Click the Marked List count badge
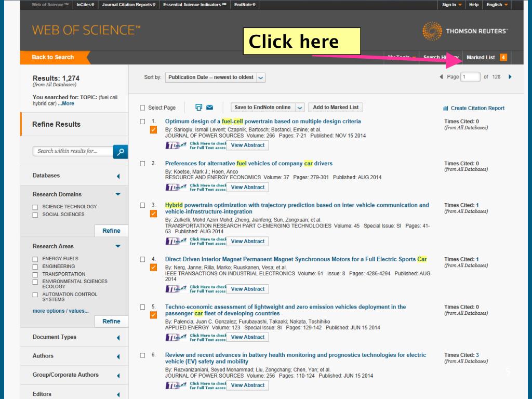This screenshot has height=399, width=532. 503,57
